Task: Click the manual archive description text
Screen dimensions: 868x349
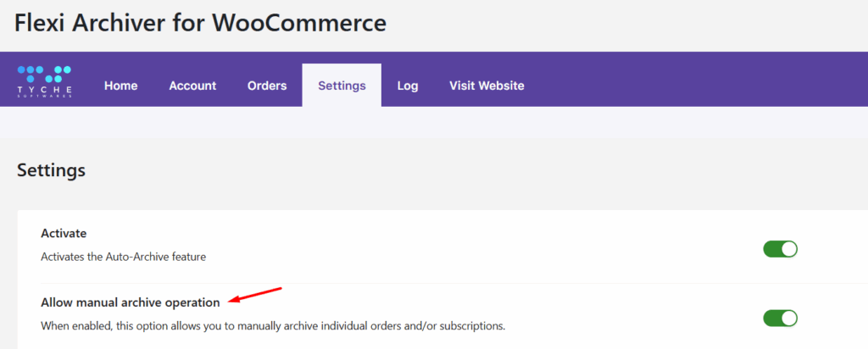Action: [273, 324]
